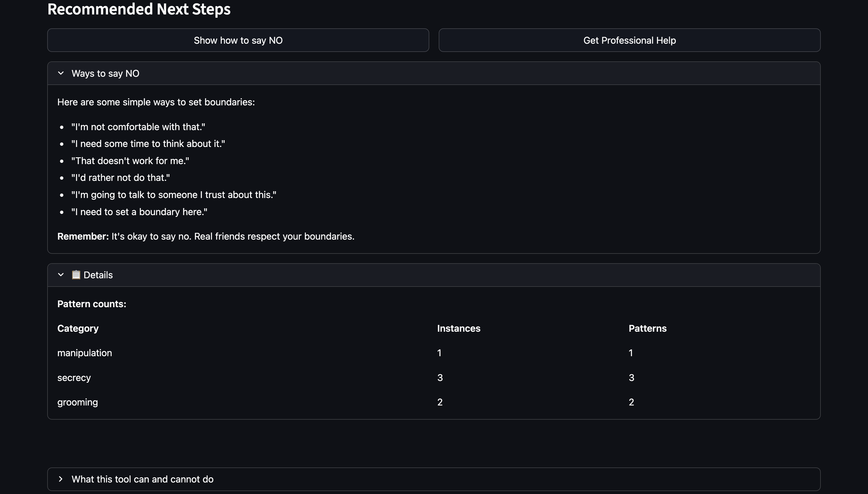This screenshot has height=494, width=868.
Task: Collapse the Ways to say NO chevron
Action: click(x=61, y=73)
